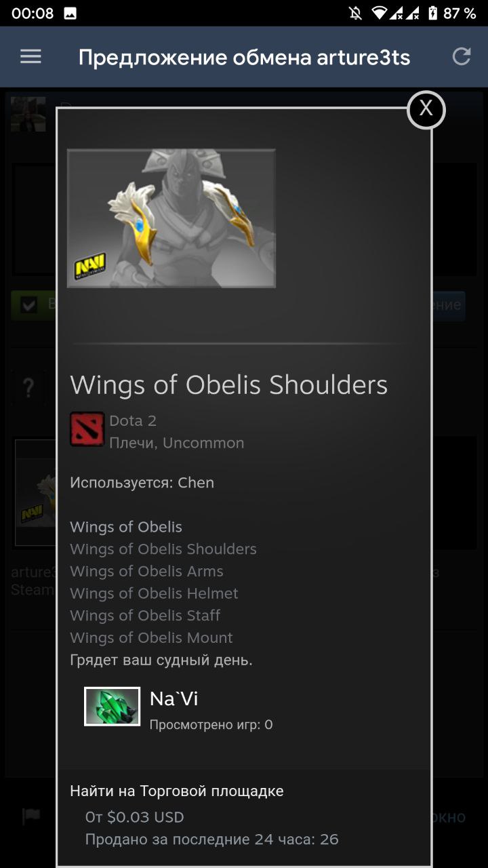Tap the От $0.03 USD market price
Screen dimensions: 488x868
click(134, 817)
